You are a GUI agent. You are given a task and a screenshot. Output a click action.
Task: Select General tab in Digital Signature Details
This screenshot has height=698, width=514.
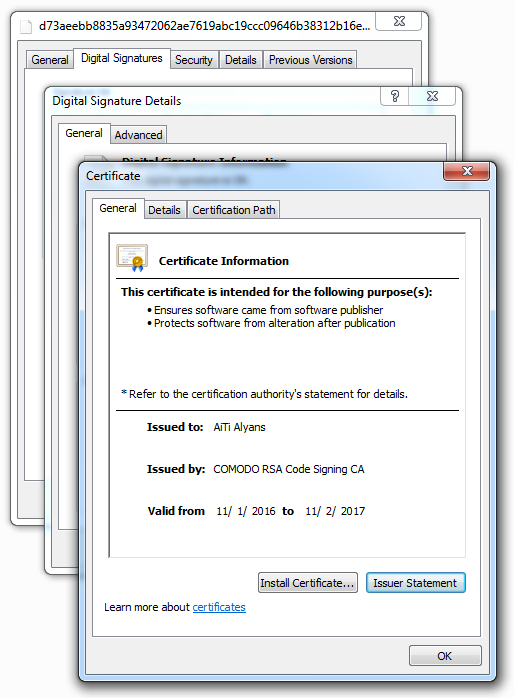[x=84, y=133]
